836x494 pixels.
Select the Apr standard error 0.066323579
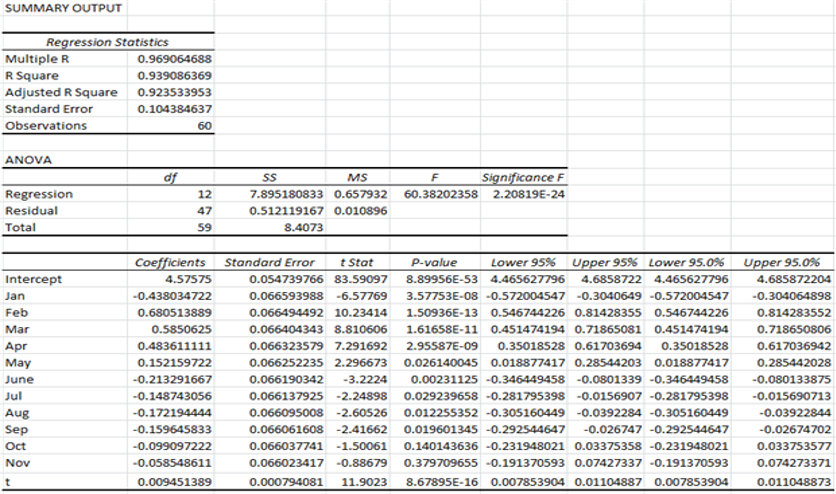286,346
